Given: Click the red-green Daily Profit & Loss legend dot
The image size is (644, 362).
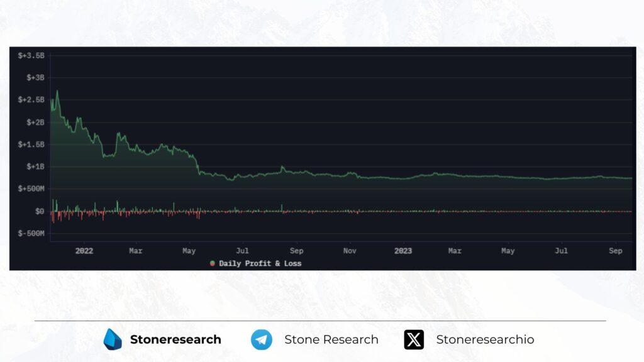Looking at the screenshot, I should tap(213, 264).
